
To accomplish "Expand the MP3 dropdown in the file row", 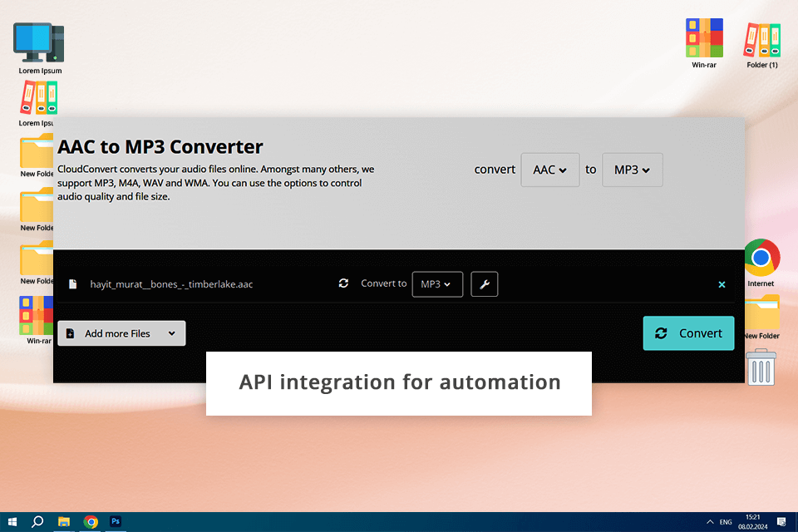I will click(x=437, y=284).
